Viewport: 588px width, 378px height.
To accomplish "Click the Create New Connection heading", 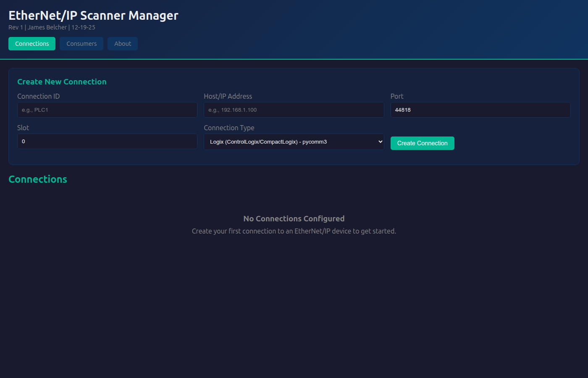I will coord(62,82).
